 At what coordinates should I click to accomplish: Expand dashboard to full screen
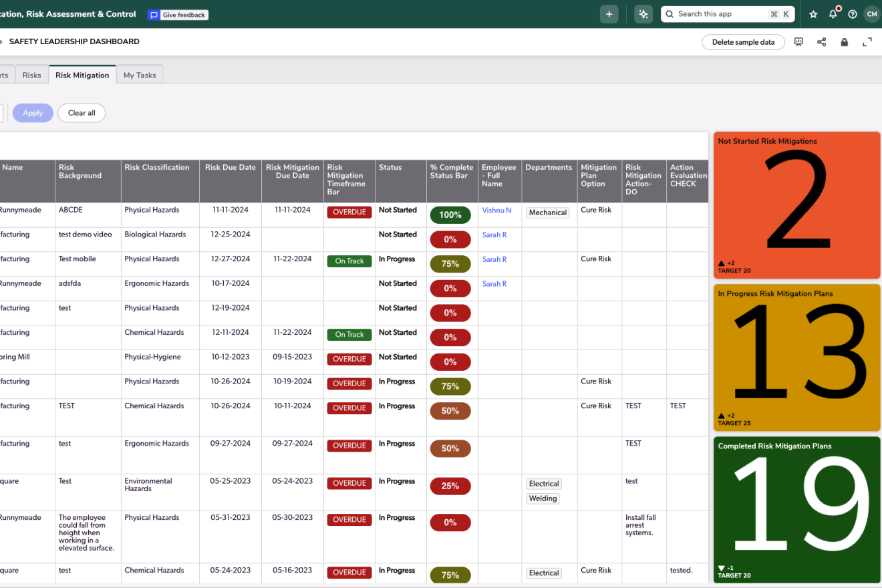867,42
